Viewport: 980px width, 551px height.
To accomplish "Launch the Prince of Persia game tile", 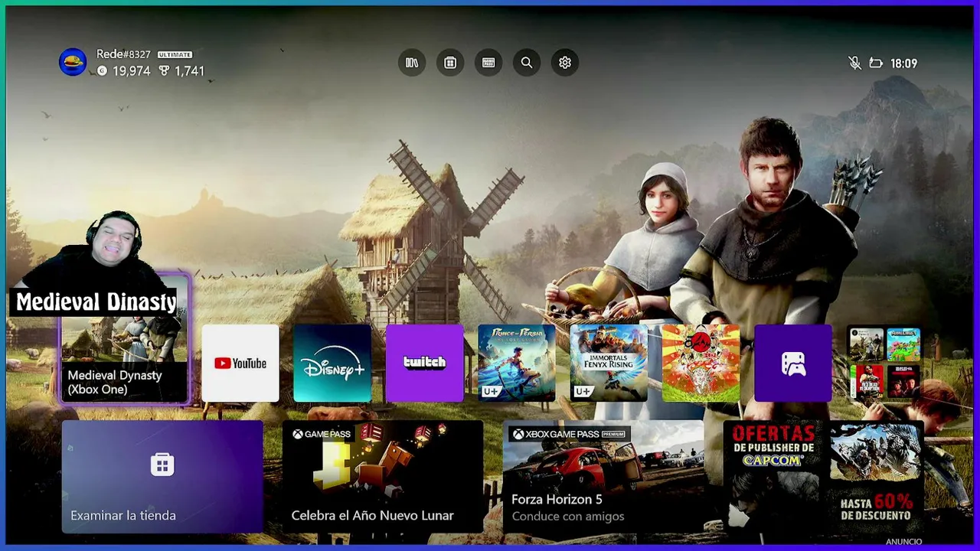I will pyautogui.click(x=517, y=364).
